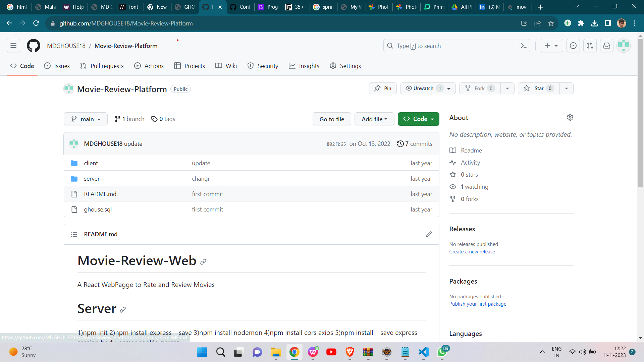Viewport: 644px width, 362px height.
Task: Open the Actions tab
Action: point(149,66)
